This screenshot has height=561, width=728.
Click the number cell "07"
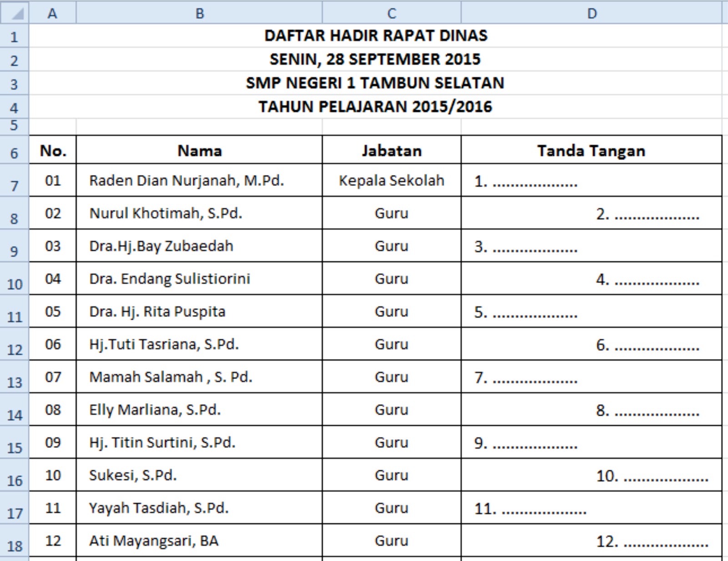(53, 377)
